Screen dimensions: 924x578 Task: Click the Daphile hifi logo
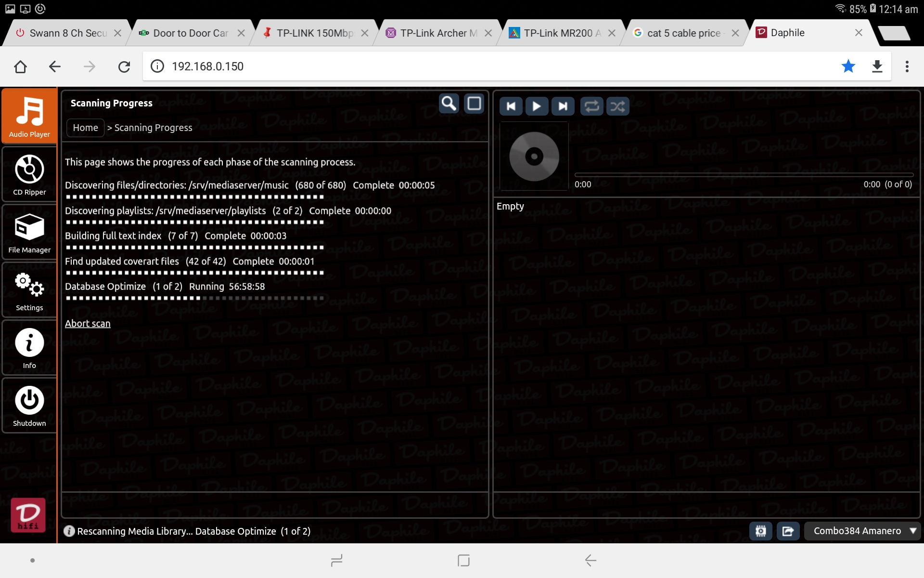[x=28, y=515]
